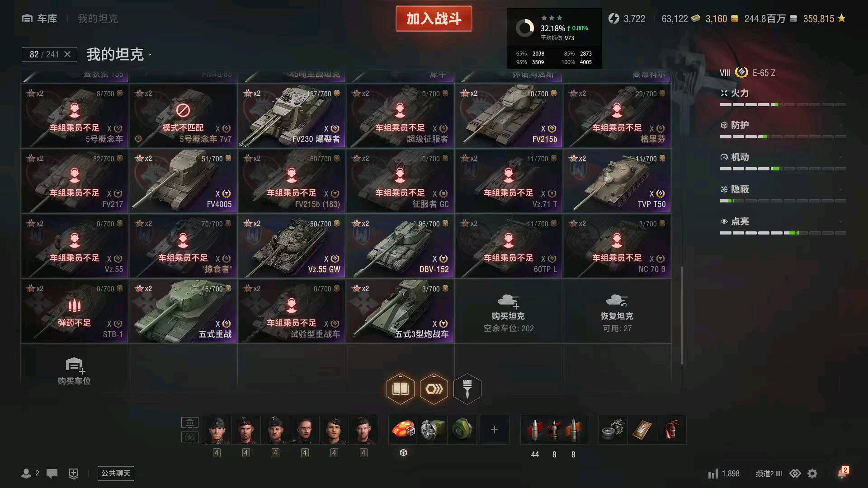The height and width of the screenshot is (488, 868).
Task: Click the fire extinguisher consumable slot
Action: [672, 430]
